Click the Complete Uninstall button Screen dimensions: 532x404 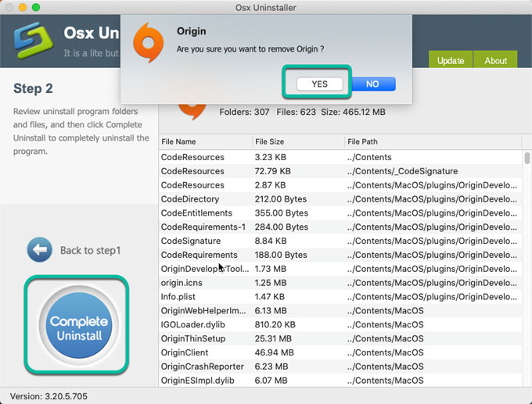(x=79, y=325)
